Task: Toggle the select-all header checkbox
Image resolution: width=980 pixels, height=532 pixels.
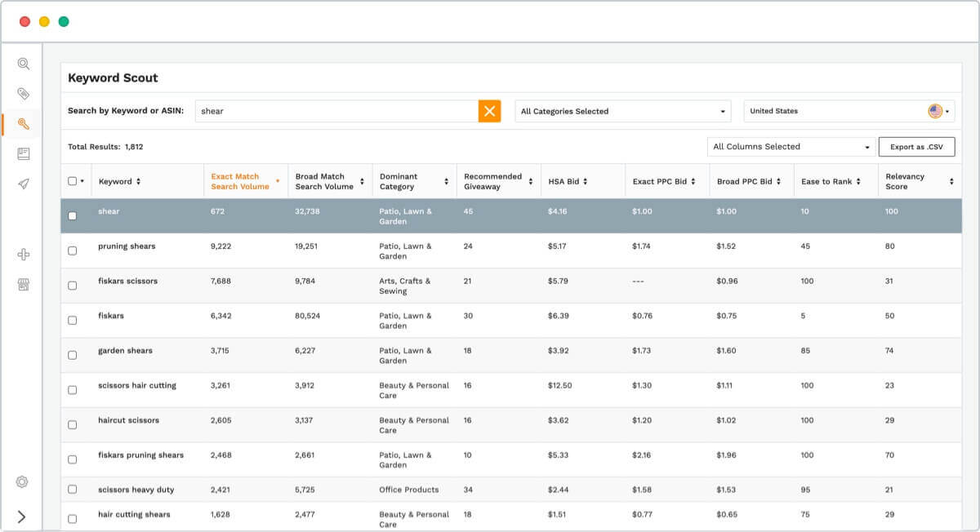Action: tap(73, 181)
